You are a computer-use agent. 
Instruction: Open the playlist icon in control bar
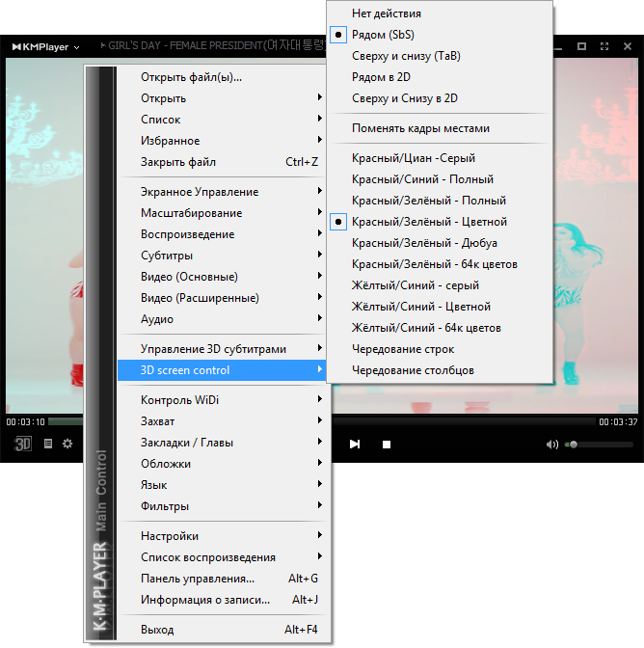pos(48,444)
